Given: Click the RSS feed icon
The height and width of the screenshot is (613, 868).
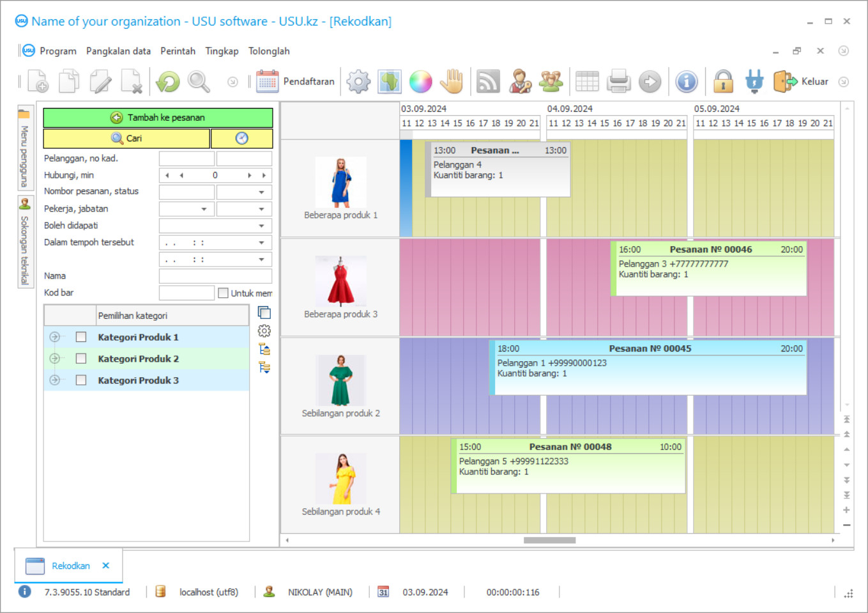Looking at the screenshot, I should (x=488, y=82).
